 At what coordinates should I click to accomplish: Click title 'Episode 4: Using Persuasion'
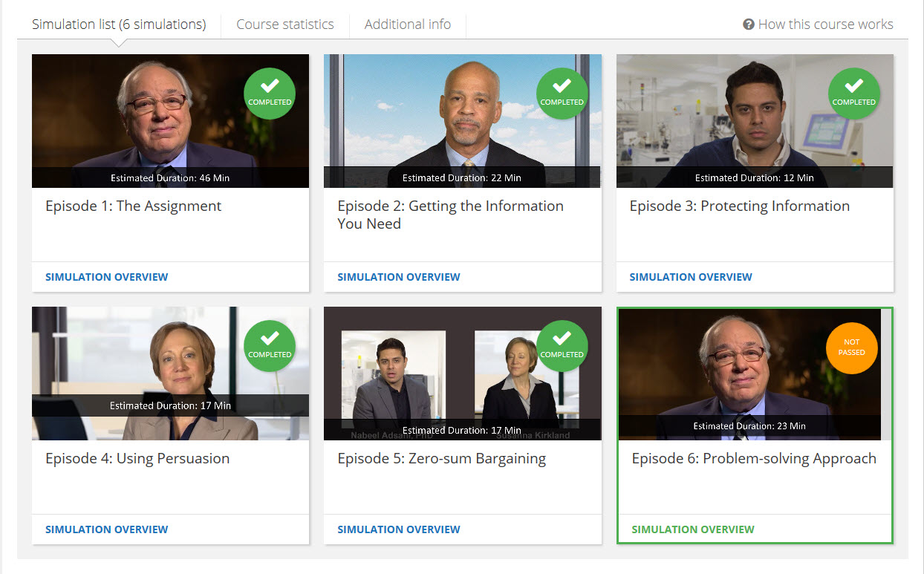pos(137,459)
